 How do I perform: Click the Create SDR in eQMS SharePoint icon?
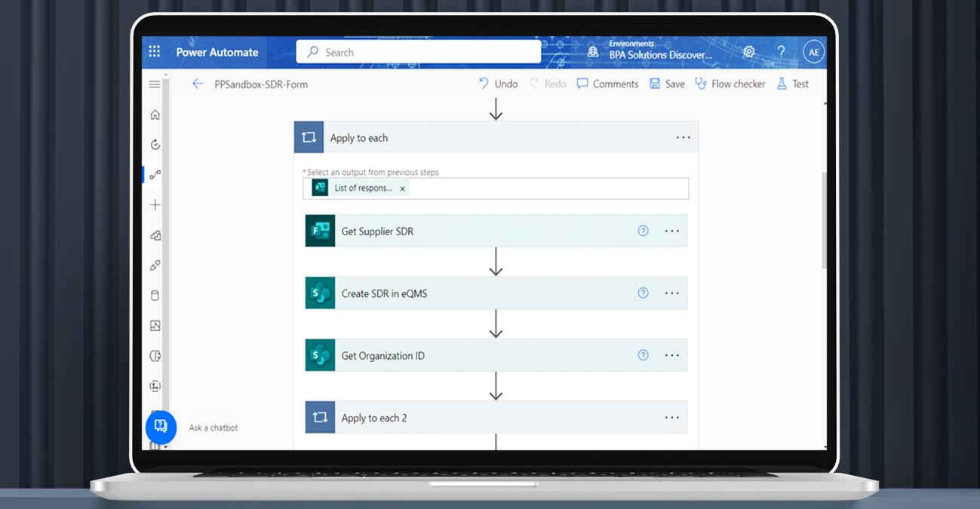pos(320,293)
